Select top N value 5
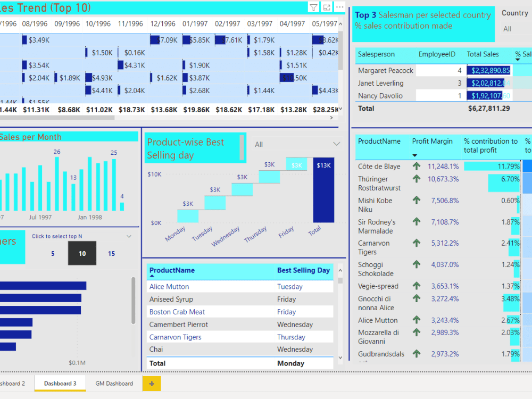Image resolution: width=532 pixels, height=399 pixels. coord(53,253)
